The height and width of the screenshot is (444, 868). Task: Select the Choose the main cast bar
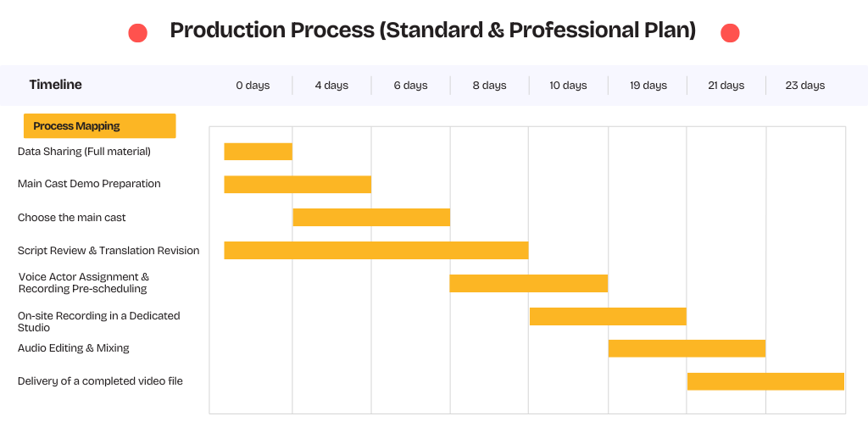click(371, 217)
